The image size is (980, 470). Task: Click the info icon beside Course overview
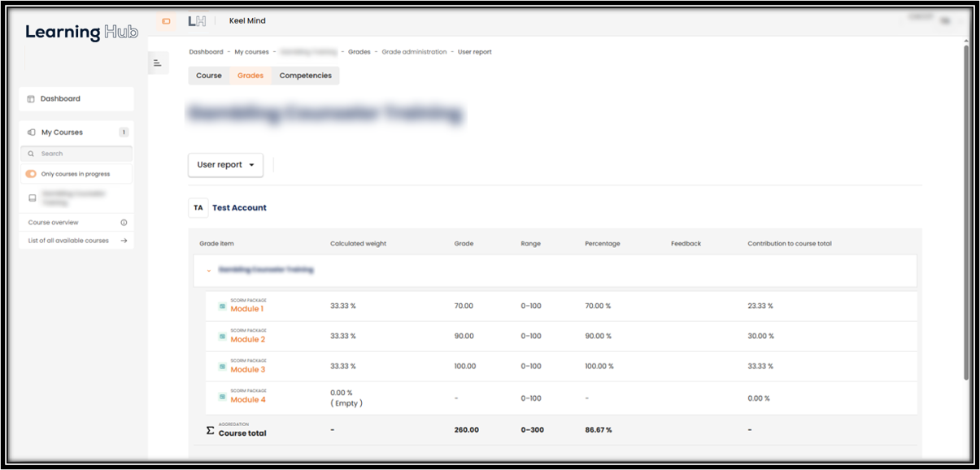point(124,222)
